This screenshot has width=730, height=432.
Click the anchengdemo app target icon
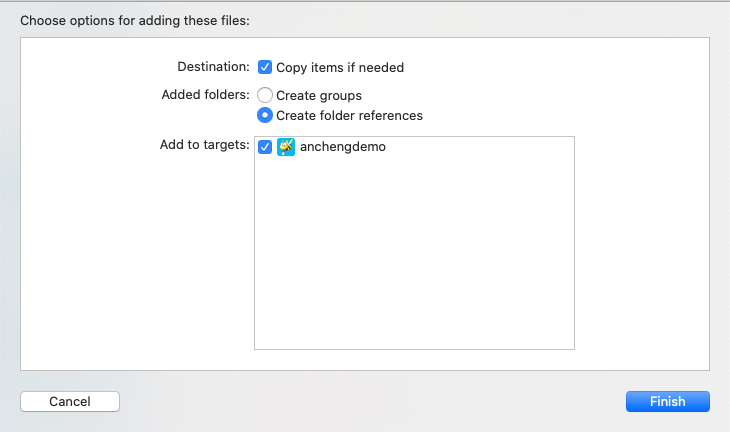click(286, 147)
